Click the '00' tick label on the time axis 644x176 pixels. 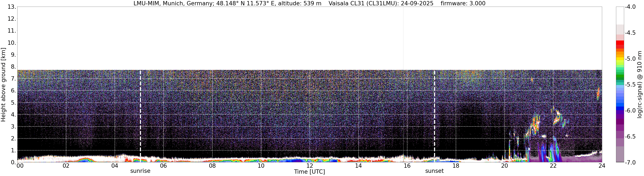click(x=20, y=166)
